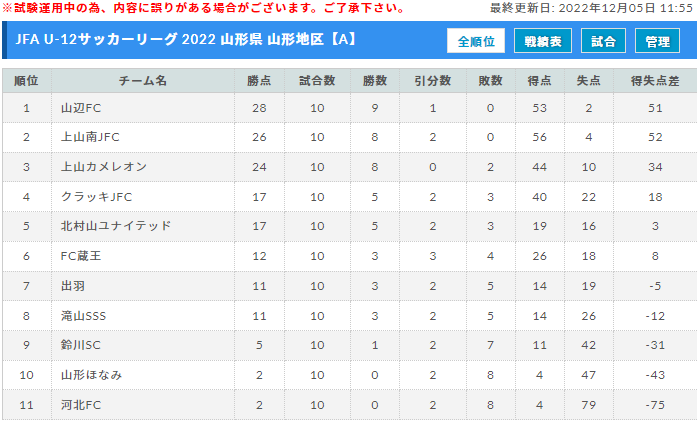This screenshot has height=421, width=697.
Task: Click the 管理 button
Action: tap(657, 41)
